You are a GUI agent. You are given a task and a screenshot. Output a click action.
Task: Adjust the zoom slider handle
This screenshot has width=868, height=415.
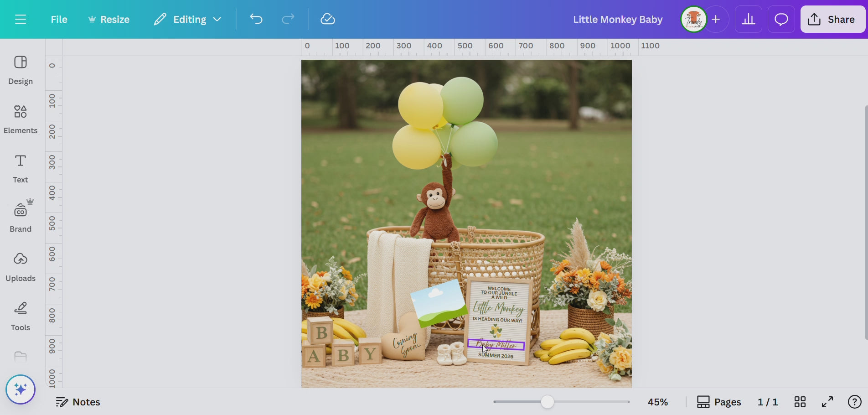548,402
